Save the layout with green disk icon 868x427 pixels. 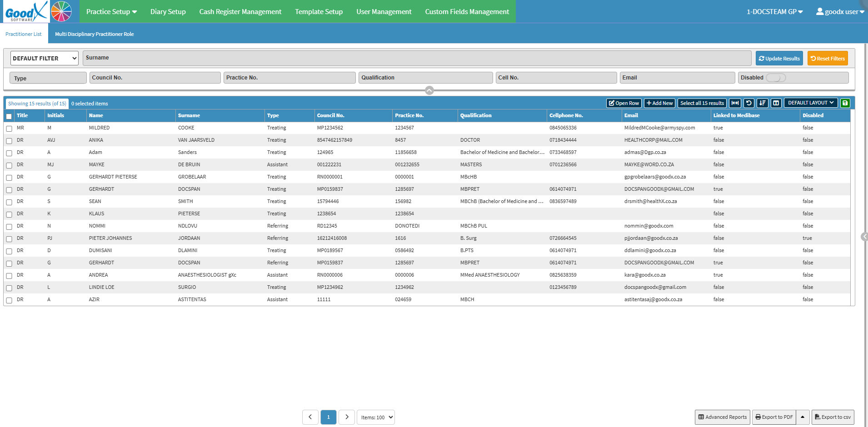(x=845, y=103)
